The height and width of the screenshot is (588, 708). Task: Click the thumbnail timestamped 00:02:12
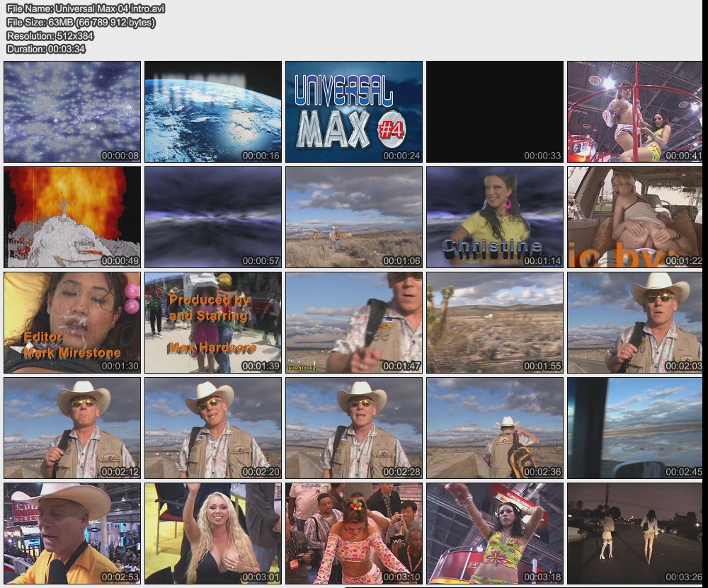pos(72,428)
